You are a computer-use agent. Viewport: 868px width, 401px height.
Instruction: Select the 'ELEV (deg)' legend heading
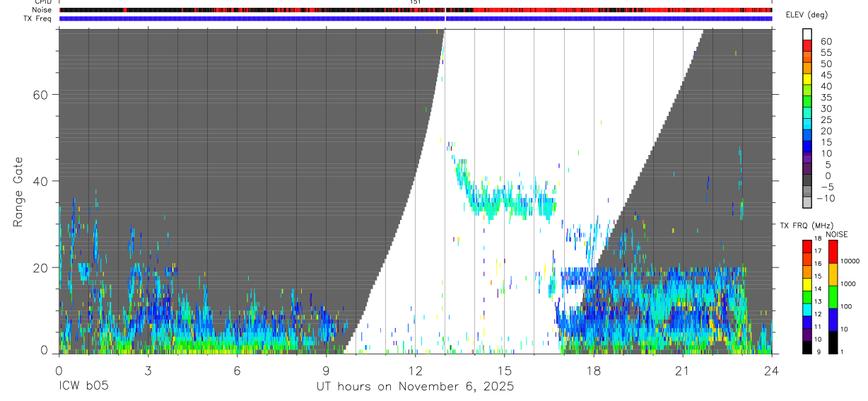[x=807, y=15]
